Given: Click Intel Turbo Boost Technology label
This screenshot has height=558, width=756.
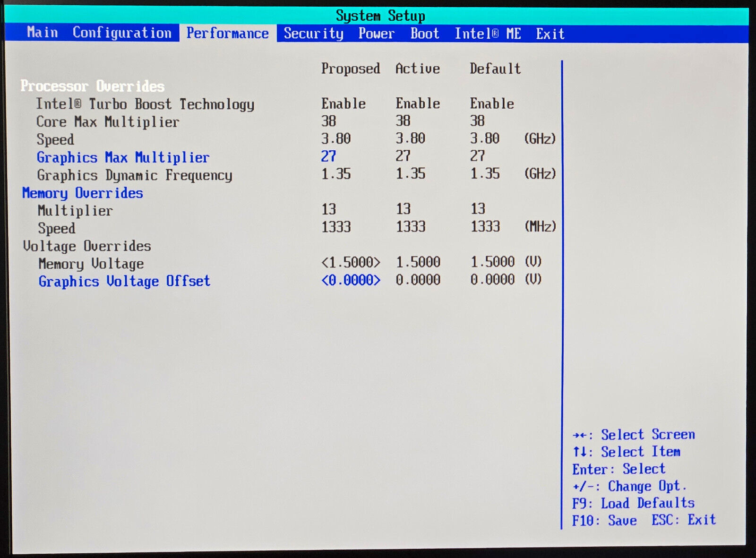Looking at the screenshot, I should [x=145, y=104].
